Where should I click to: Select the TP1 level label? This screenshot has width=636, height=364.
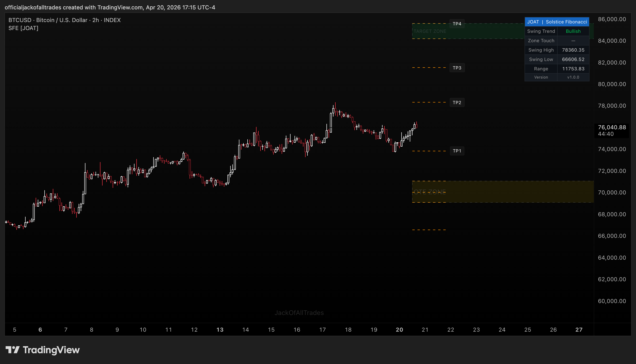pyautogui.click(x=457, y=151)
